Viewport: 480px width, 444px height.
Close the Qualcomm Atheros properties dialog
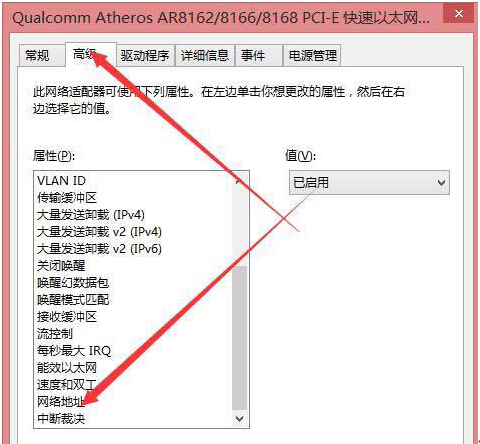(459, 14)
